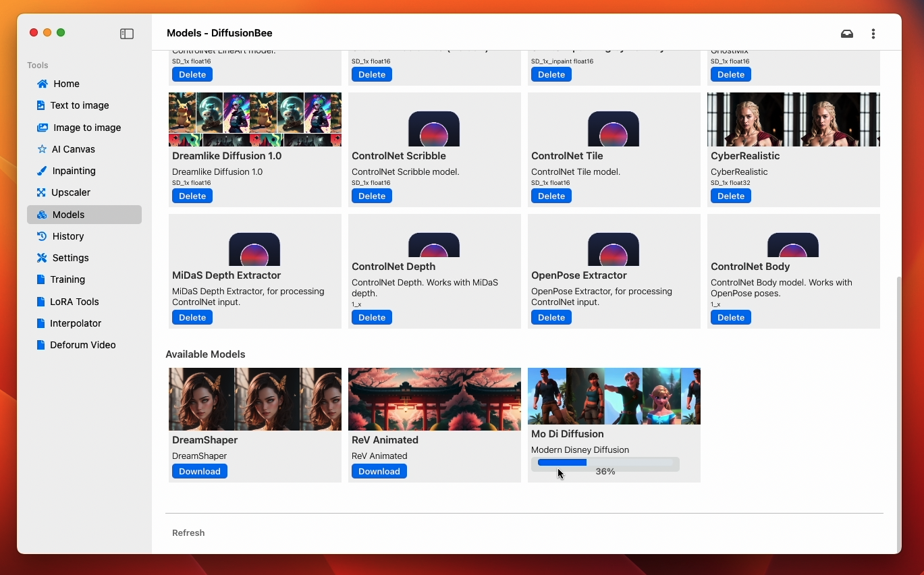Viewport: 924px width, 575px height.
Task: Delete the MiDaS Depth Extractor model
Action: click(x=192, y=317)
